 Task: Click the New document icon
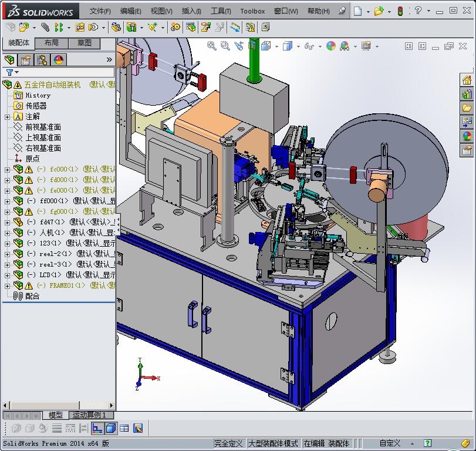pos(358,11)
